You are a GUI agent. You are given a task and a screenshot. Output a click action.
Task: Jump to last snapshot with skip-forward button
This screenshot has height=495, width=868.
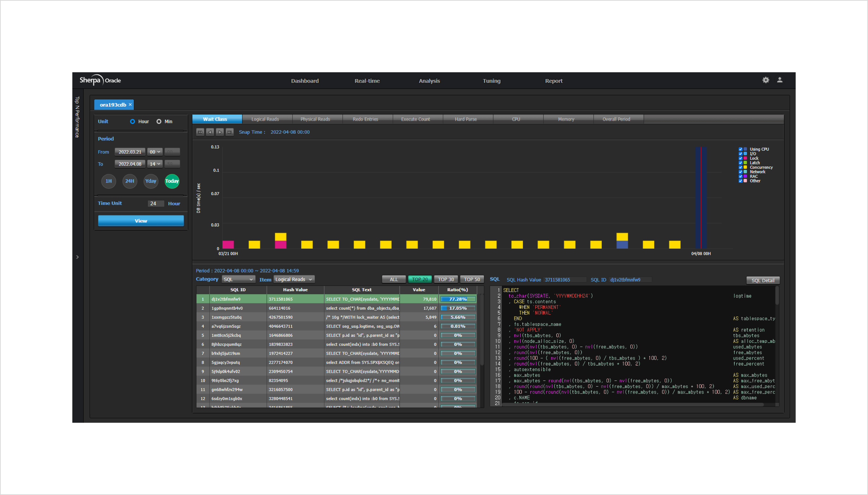pyautogui.click(x=229, y=132)
